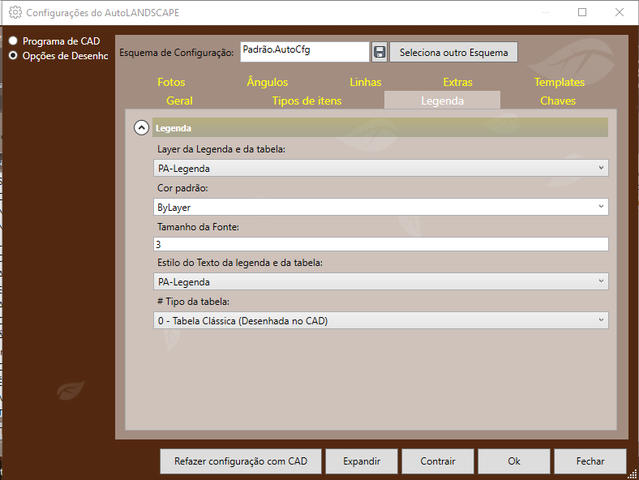Open the Chaves tab
Viewport: 639px width, 480px height.
(557, 101)
